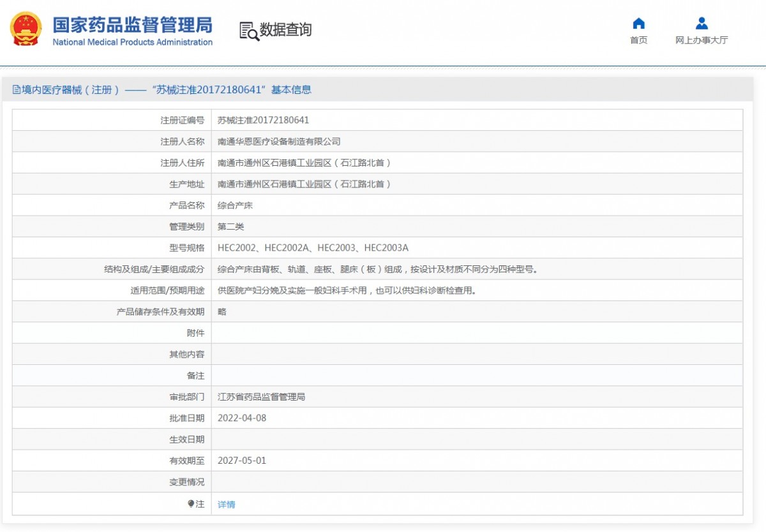Image resolution: width=766 pixels, height=532 pixels.
Task: Click the document icon before 境内医疗器械
Action: 17,90
